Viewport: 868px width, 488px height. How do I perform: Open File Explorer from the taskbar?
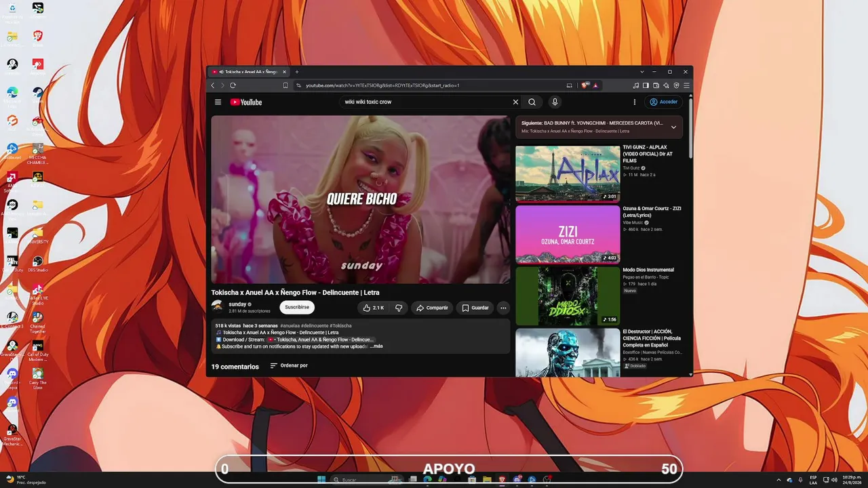click(x=487, y=480)
